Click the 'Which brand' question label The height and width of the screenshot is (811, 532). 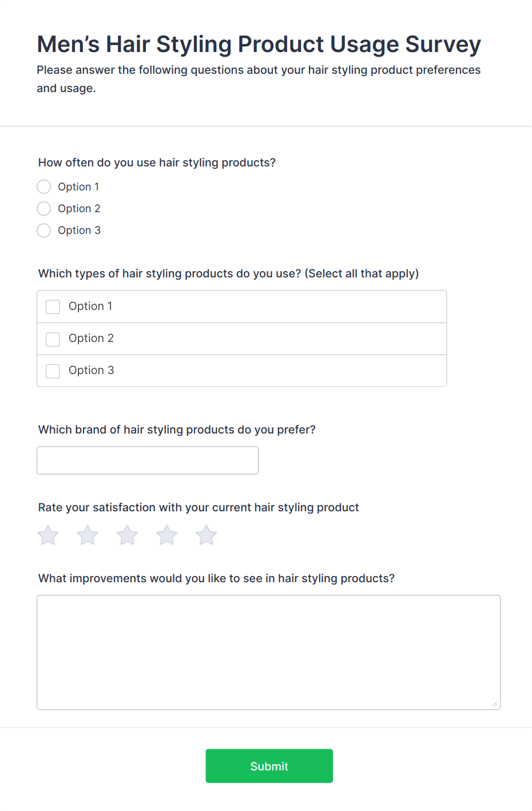pos(177,430)
